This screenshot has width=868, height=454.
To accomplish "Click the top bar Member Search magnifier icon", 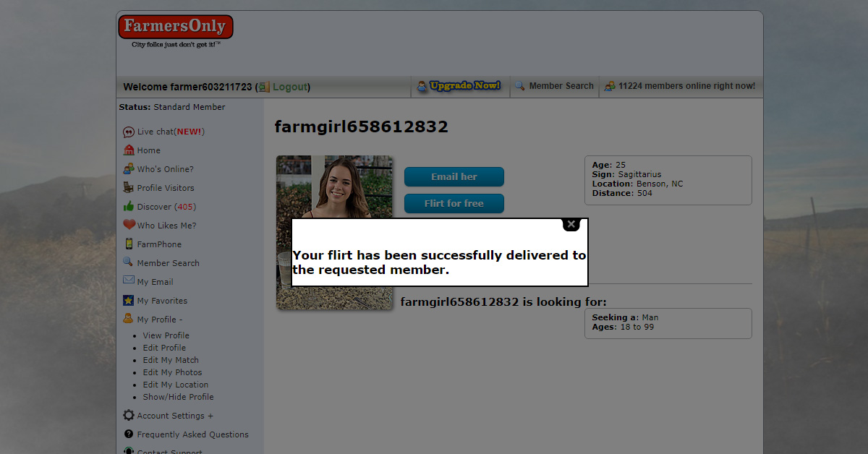I will tap(519, 86).
